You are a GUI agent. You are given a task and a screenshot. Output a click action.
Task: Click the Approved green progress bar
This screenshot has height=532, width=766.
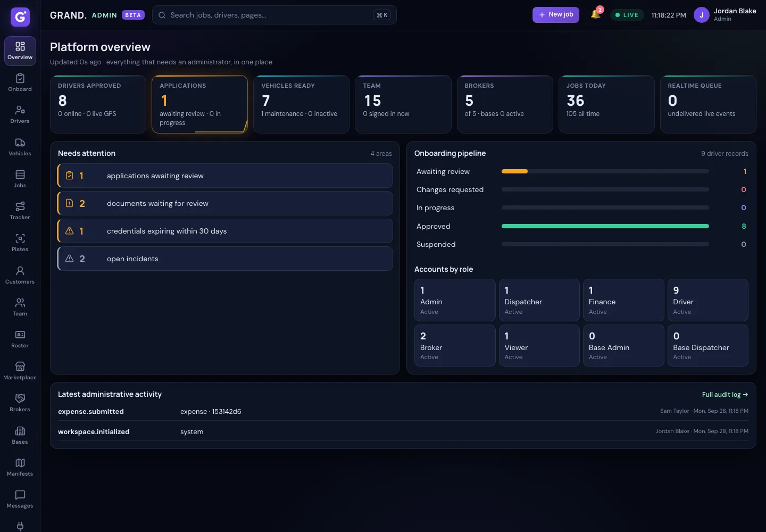point(605,226)
